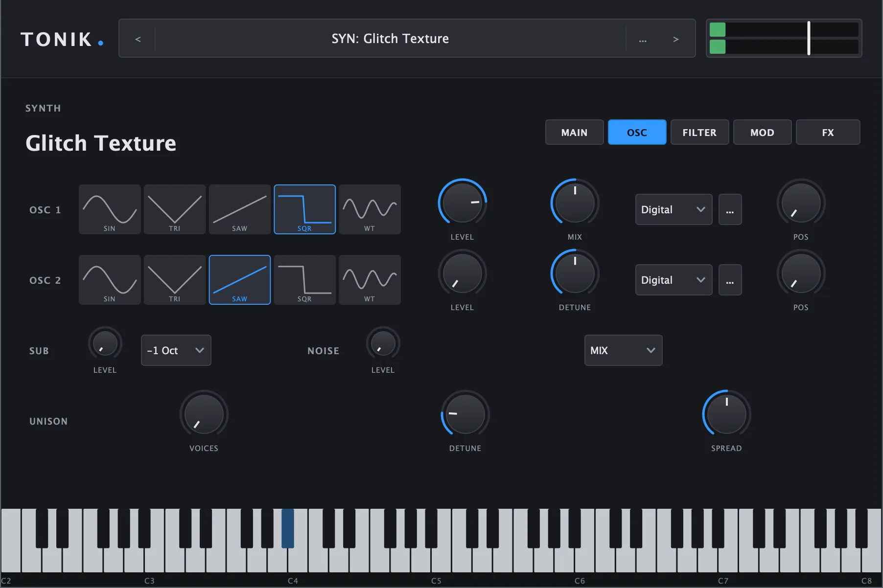The width and height of the screenshot is (883, 588).
Task: Select OSC 2 wavetable waveform
Action: tap(370, 280)
